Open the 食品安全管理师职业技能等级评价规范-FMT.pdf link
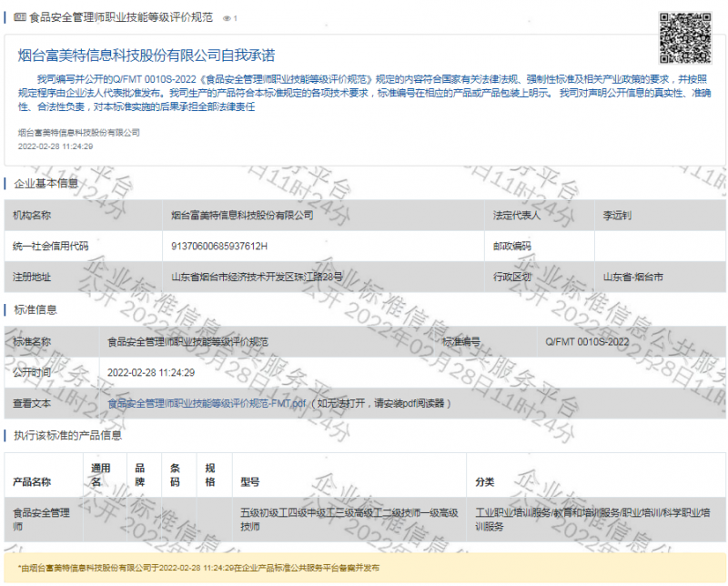 pos(207,403)
